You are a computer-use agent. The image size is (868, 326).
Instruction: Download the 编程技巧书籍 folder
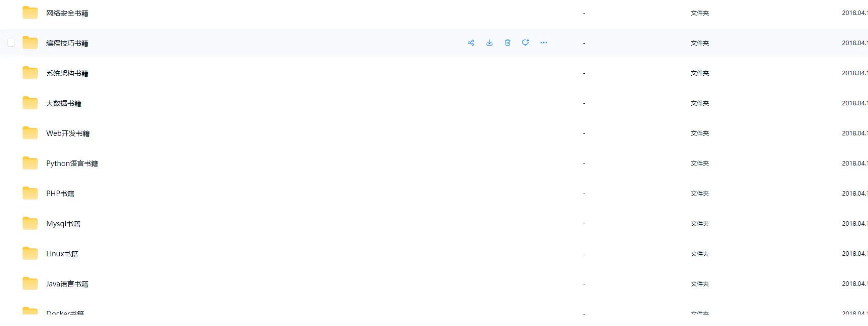point(489,43)
